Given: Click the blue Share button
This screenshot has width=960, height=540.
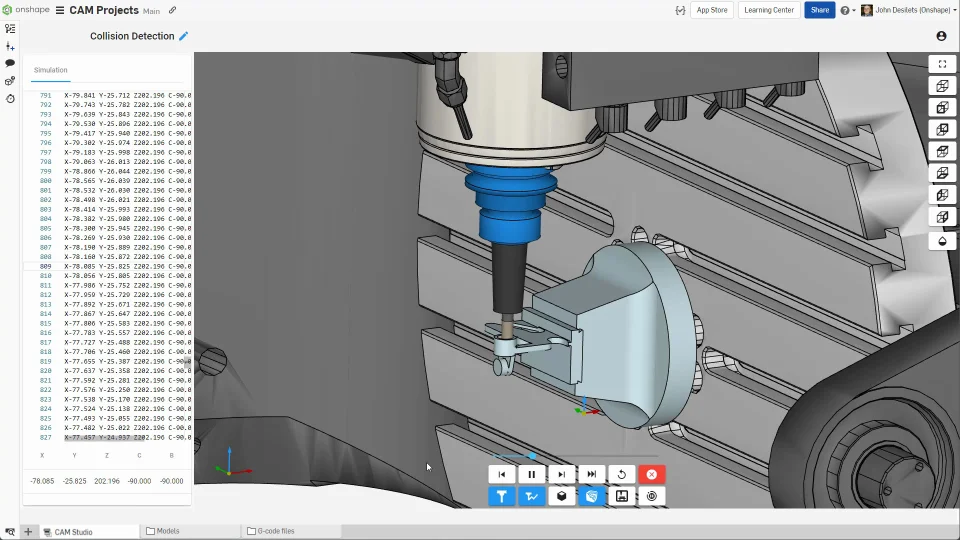Looking at the screenshot, I should [820, 10].
